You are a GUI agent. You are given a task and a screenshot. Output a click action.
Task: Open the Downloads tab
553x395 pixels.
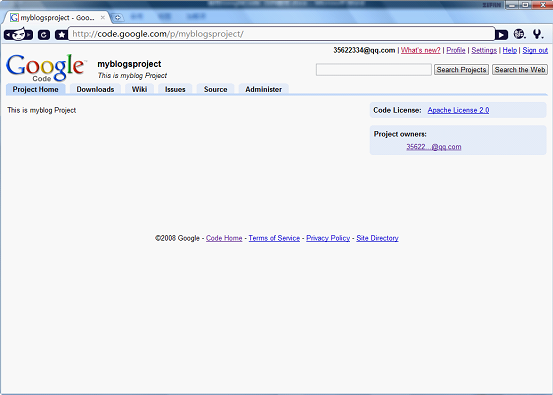(x=95, y=89)
